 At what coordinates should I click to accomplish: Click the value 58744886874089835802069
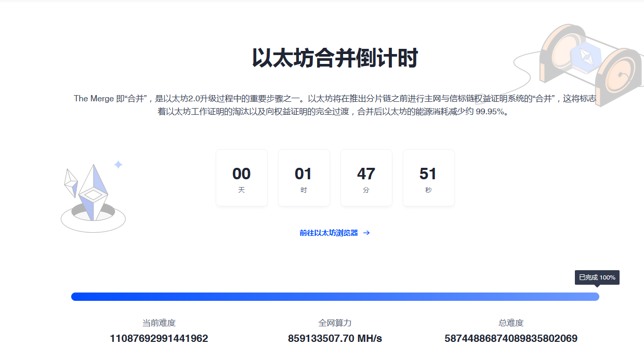(511, 338)
